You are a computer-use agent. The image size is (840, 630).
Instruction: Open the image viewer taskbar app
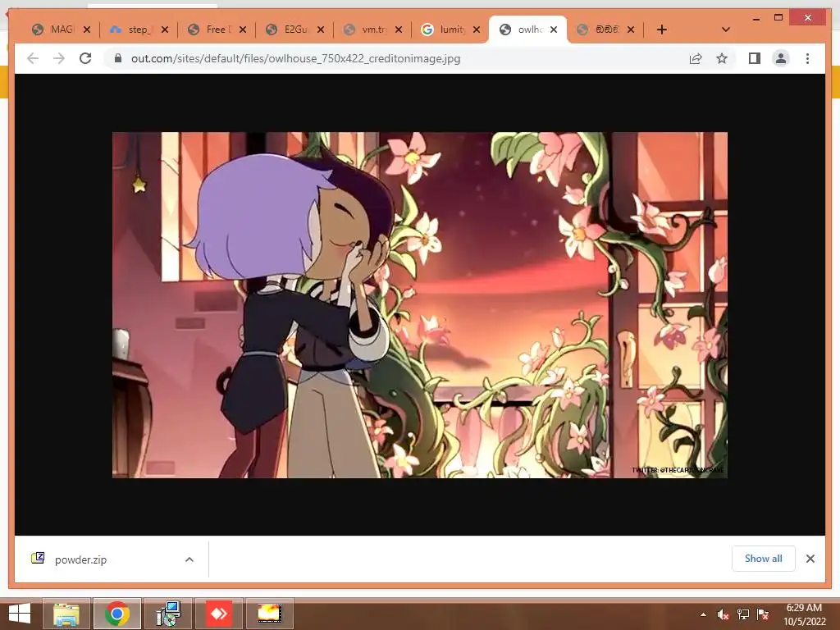tap(269, 614)
